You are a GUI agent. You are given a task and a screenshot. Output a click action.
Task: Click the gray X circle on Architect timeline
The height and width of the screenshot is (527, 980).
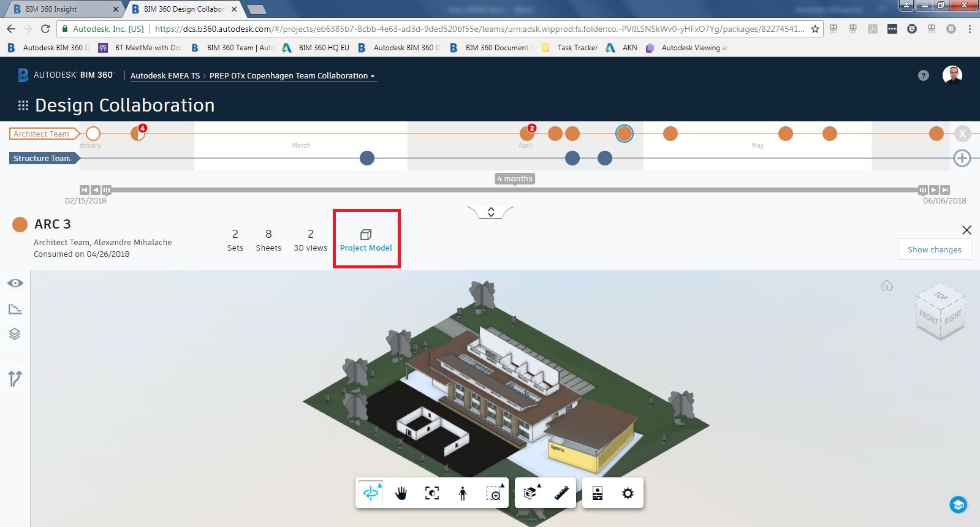click(x=962, y=134)
